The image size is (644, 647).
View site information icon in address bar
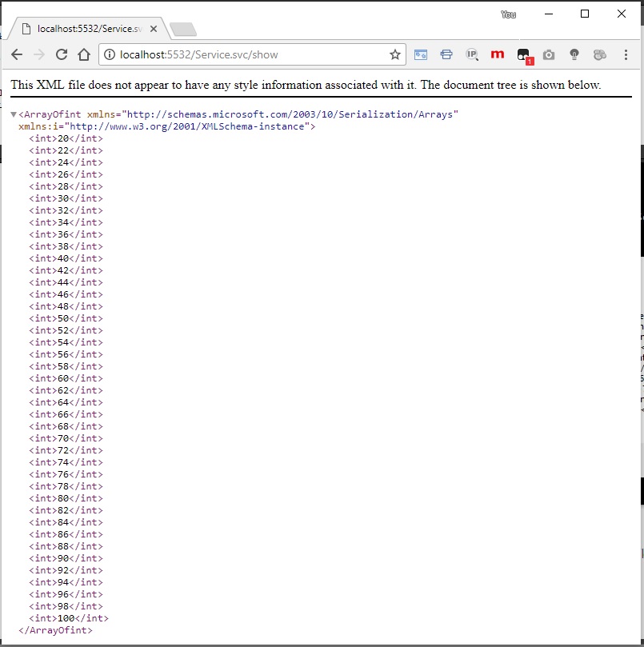[110, 55]
